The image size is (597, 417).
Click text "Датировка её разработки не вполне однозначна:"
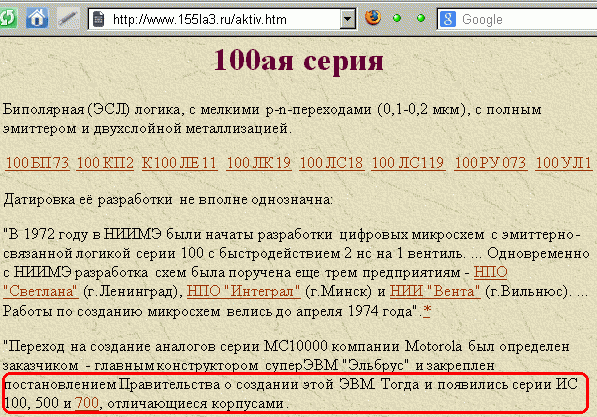[168, 200]
